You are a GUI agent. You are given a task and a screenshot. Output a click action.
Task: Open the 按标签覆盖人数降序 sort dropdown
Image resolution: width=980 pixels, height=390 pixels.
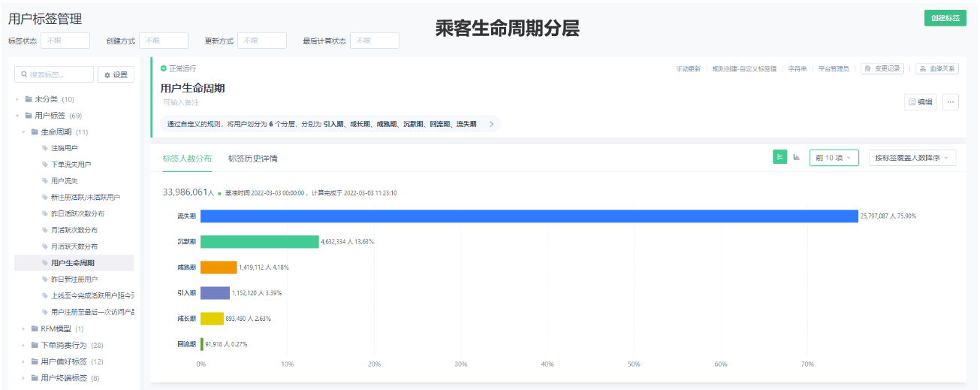coord(912,158)
